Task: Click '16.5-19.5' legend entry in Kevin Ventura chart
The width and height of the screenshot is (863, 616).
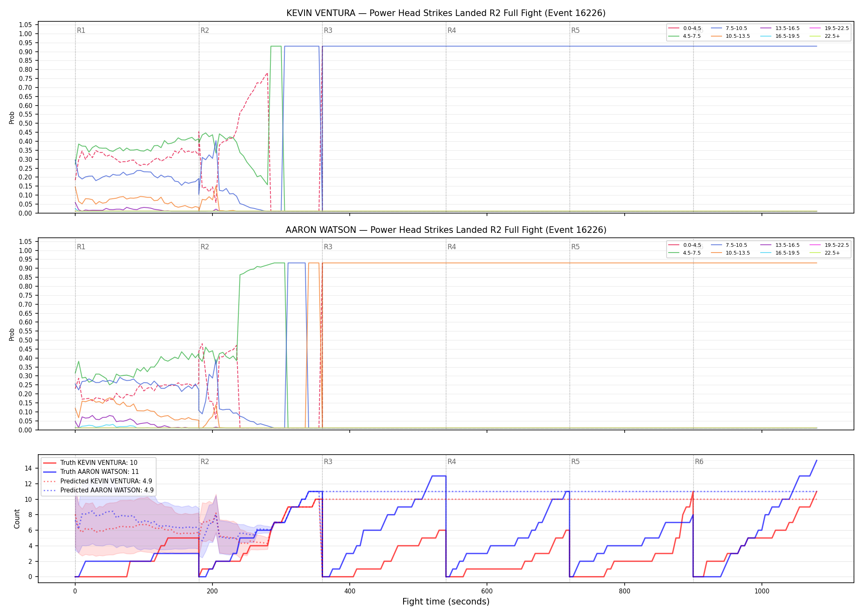Action: 780,36
